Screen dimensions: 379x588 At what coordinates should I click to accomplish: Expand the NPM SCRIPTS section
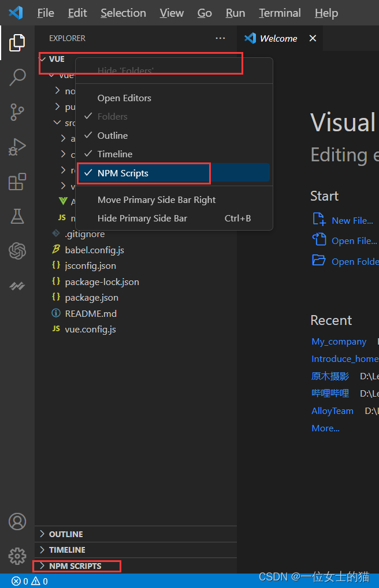coord(136,565)
